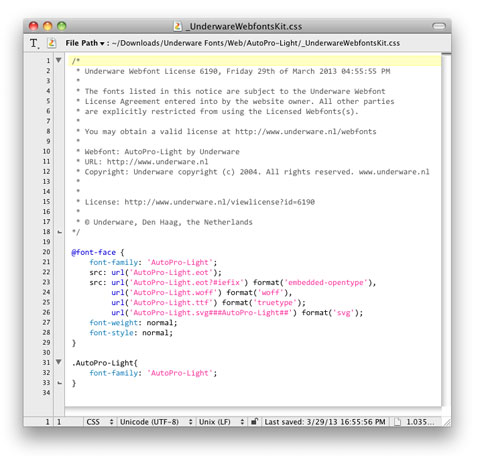Click the toolbar toggle pill button

pos(439,26)
